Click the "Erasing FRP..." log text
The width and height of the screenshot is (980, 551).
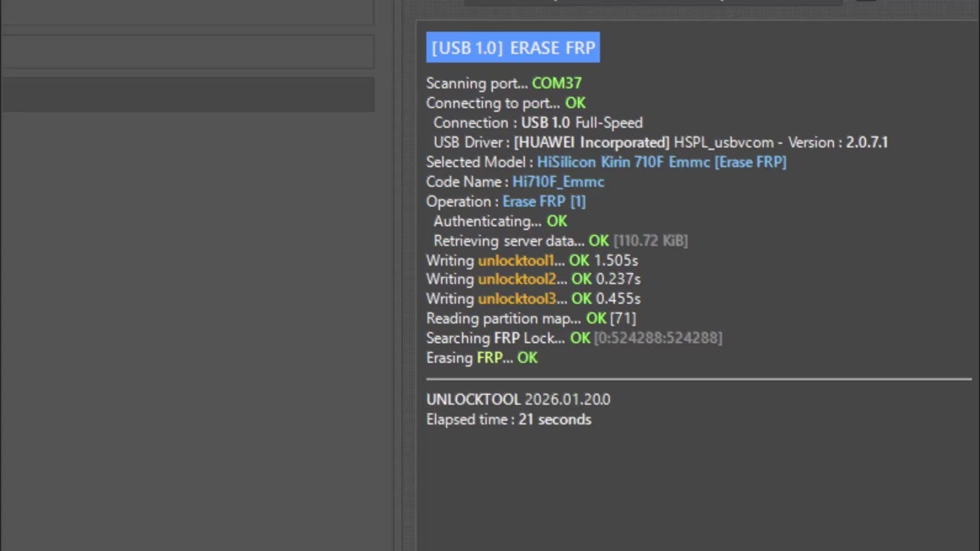pyautogui.click(x=469, y=358)
